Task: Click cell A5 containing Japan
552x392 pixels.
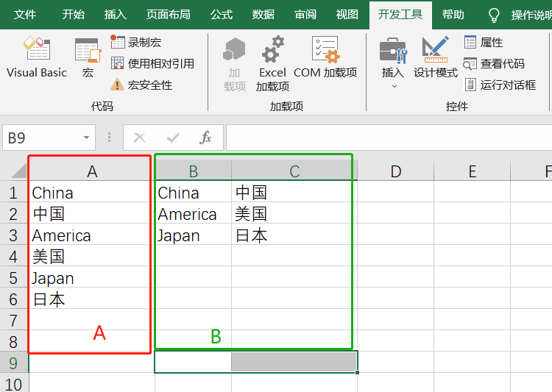Action: [x=91, y=277]
